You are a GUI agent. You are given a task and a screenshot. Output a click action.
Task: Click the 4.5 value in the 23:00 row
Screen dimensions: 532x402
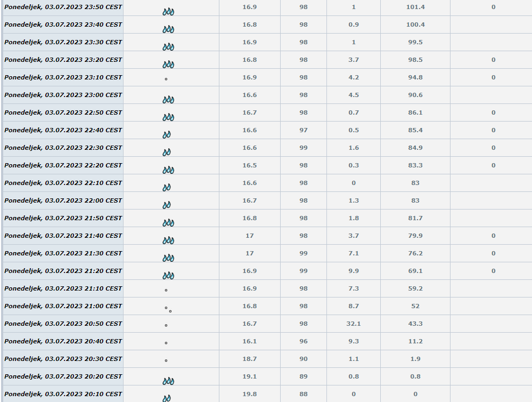[354, 95]
